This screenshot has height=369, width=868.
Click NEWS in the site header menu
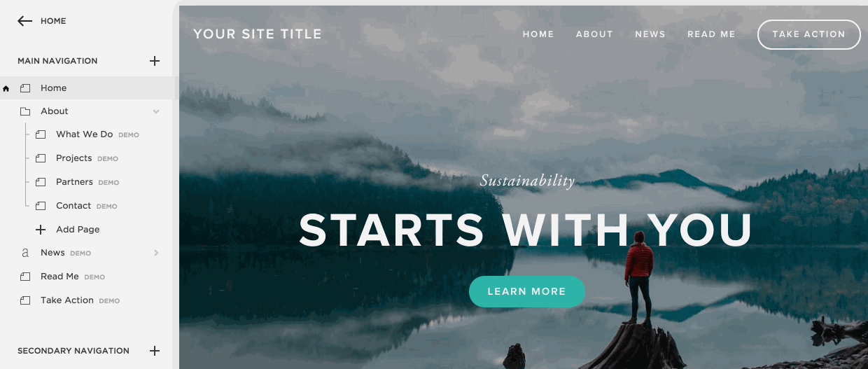click(x=650, y=34)
